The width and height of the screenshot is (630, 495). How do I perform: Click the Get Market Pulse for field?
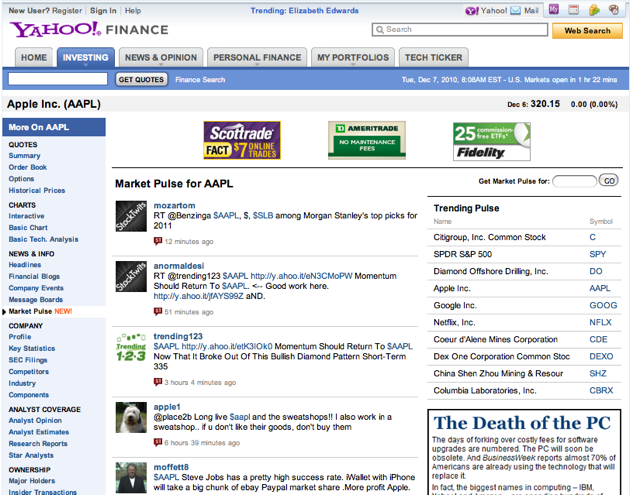pos(575,181)
